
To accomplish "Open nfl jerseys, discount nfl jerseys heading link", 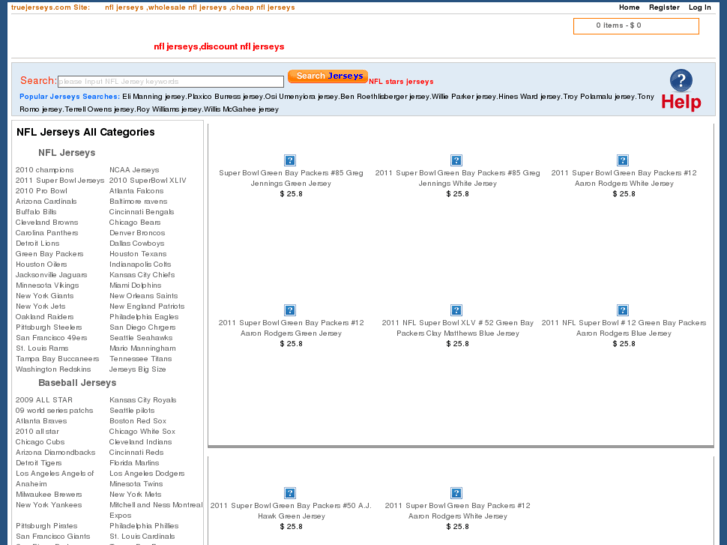I will pyautogui.click(x=219, y=46).
